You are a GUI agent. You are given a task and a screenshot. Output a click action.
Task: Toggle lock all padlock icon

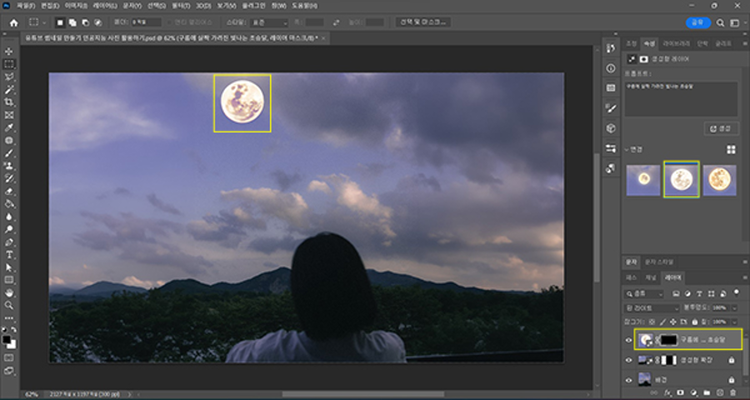point(694,322)
